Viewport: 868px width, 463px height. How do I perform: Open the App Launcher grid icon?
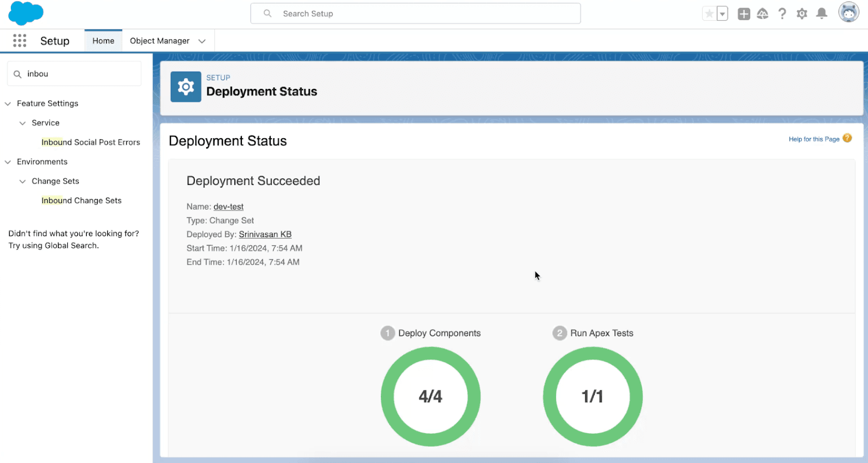(20, 41)
